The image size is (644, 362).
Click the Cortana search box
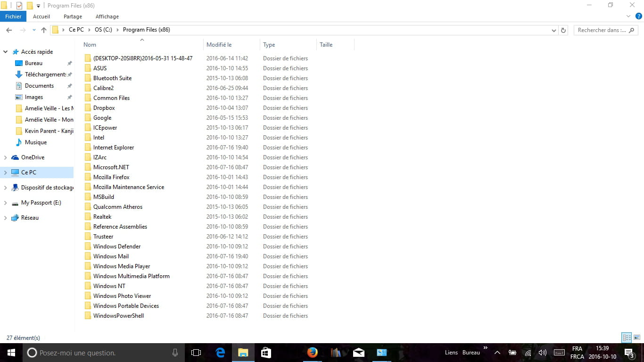pyautogui.click(x=103, y=353)
